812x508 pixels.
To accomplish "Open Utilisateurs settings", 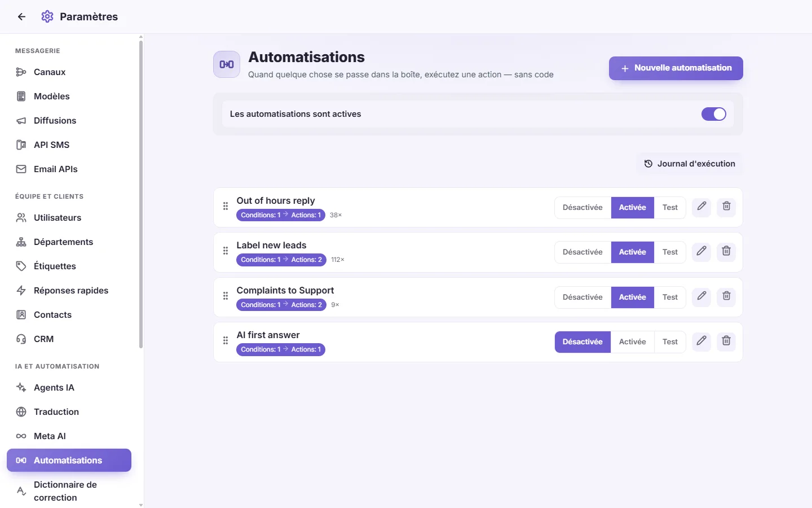I will 69,218.
